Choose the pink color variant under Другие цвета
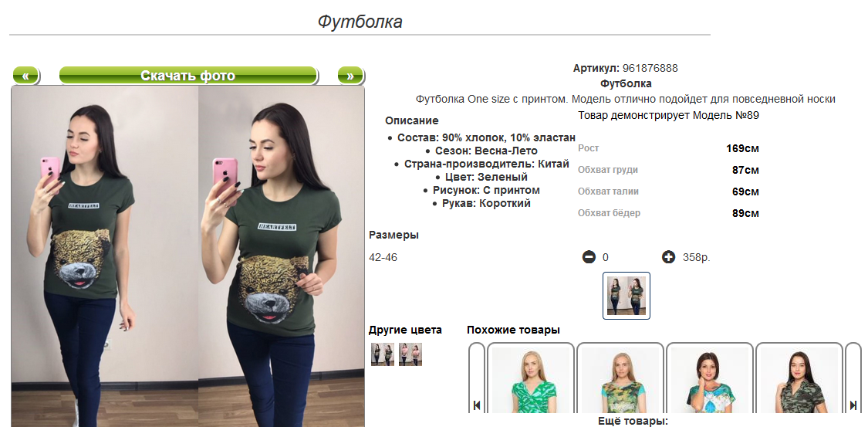 410,354
